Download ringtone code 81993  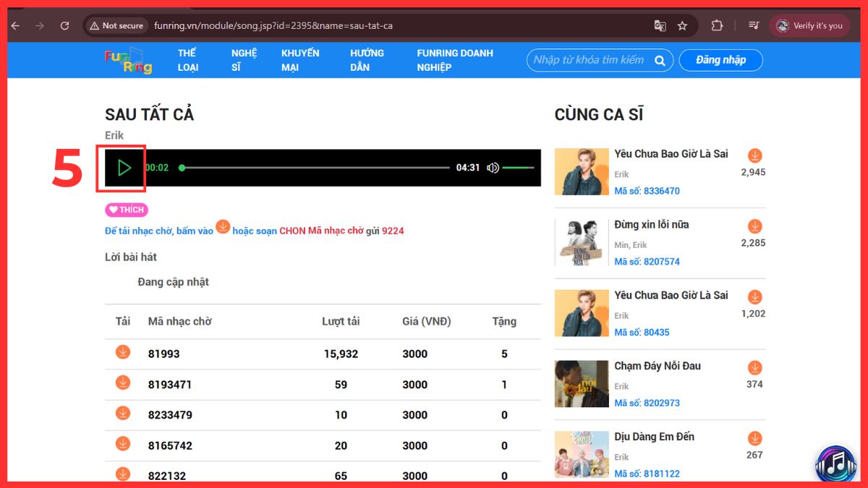pyautogui.click(x=123, y=352)
